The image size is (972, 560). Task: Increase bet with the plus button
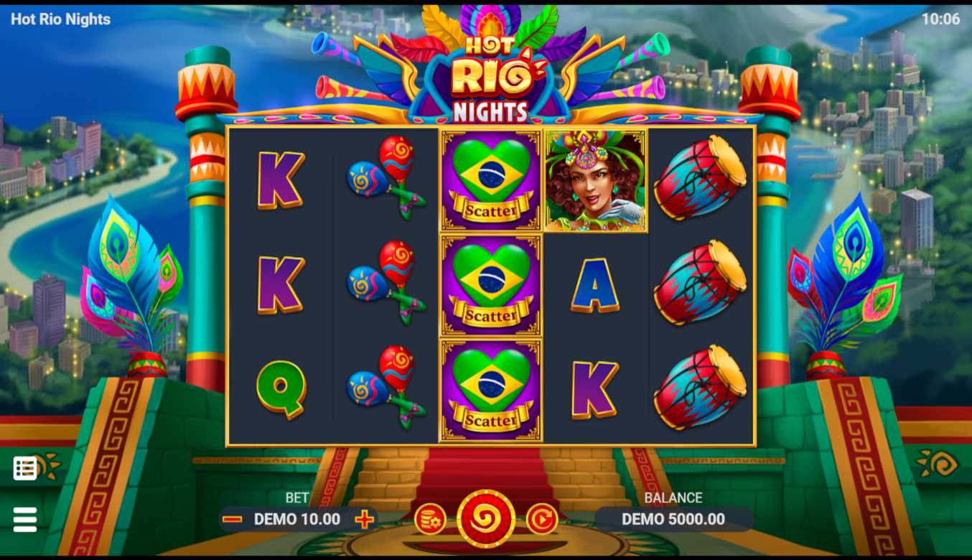coord(365,519)
